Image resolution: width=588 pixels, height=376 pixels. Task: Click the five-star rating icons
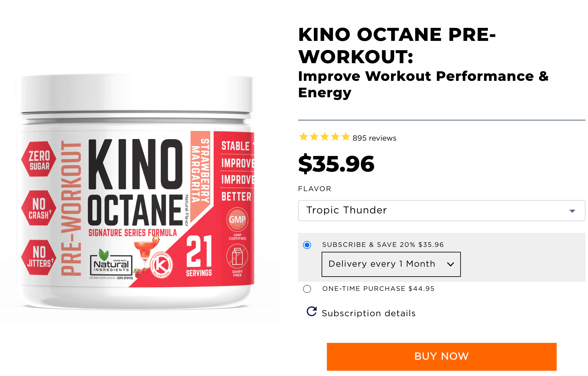(324, 137)
